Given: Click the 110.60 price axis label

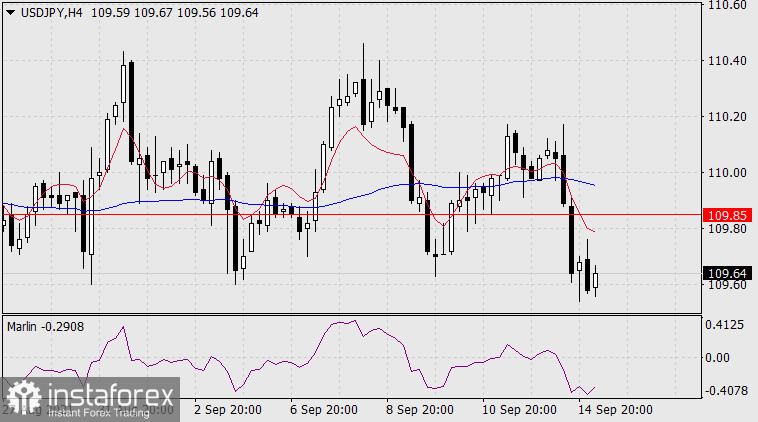Looking at the screenshot, I should tap(727, 5).
